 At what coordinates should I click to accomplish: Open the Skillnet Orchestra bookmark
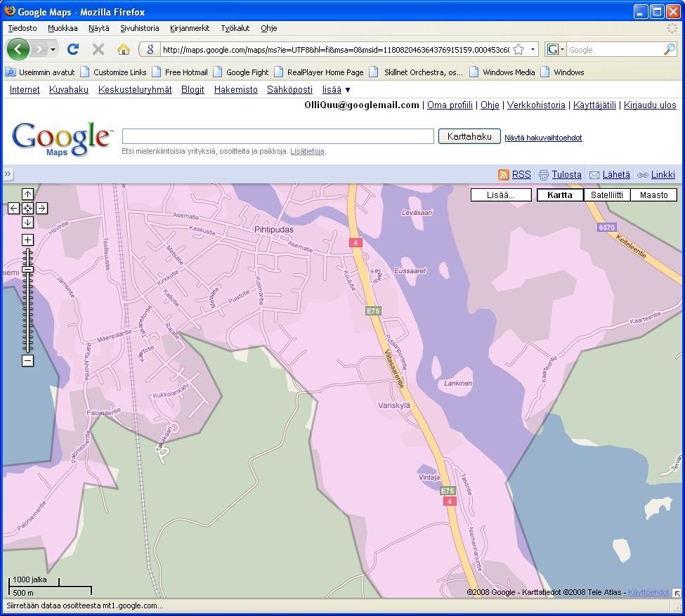click(x=417, y=72)
